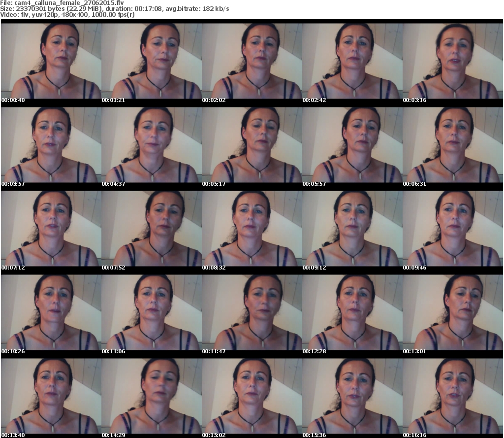This screenshot has width=504, height=438.
Task: Choose the snapshot at 00:14:29
Action: [152, 396]
